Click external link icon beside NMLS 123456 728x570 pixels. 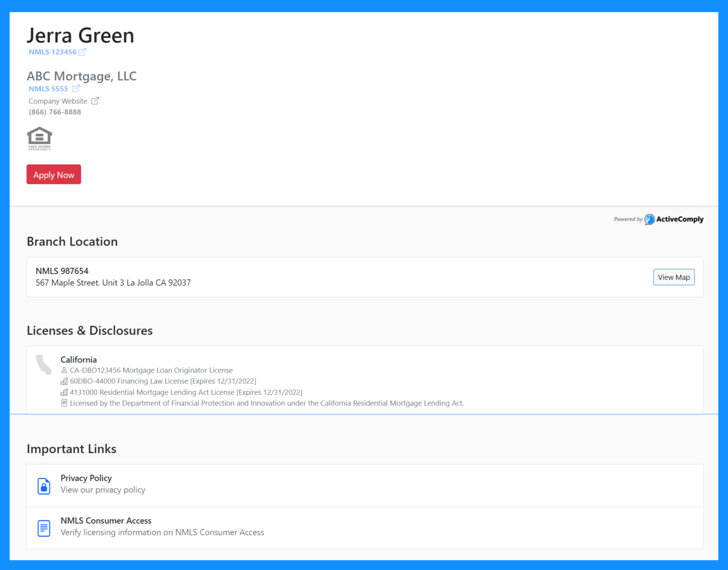coord(82,52)
